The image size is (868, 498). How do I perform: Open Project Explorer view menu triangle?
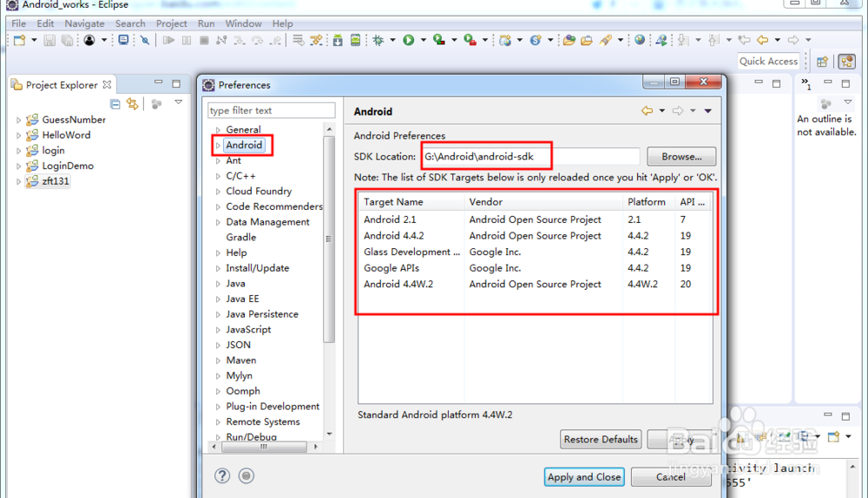[x=178, y=102]
